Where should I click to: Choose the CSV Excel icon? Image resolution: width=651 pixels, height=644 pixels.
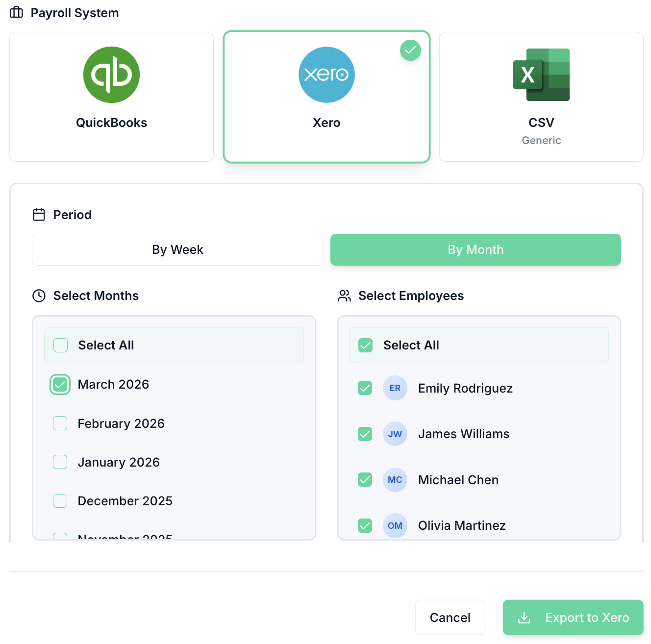click(541, 75)
